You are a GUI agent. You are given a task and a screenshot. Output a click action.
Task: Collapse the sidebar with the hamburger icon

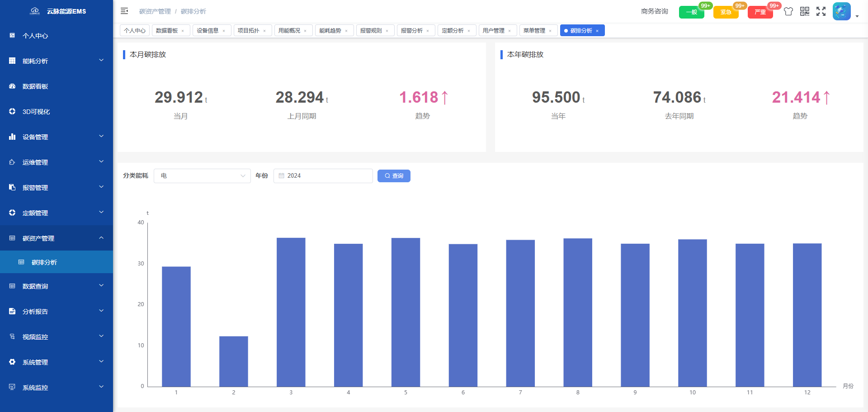[x=124, y=11]
